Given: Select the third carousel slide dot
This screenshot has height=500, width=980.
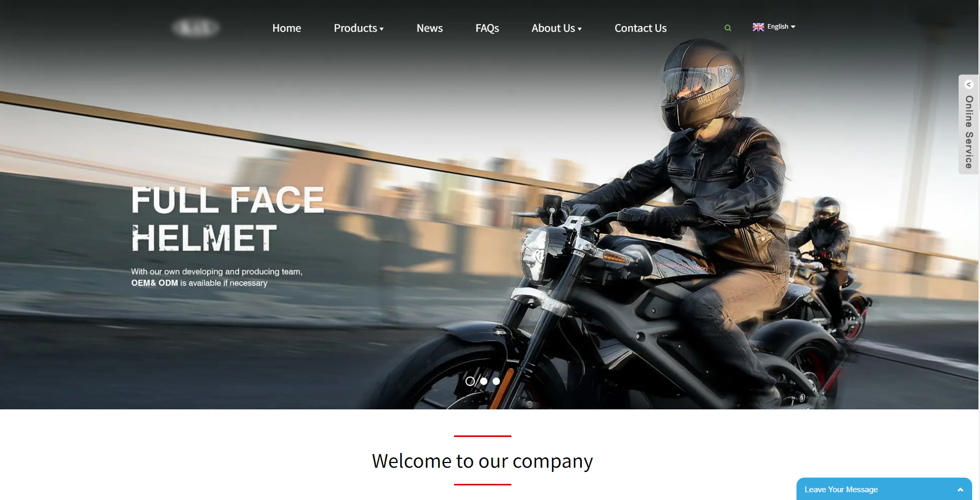Looking at the screenshot, I should [x=496, y=381].
